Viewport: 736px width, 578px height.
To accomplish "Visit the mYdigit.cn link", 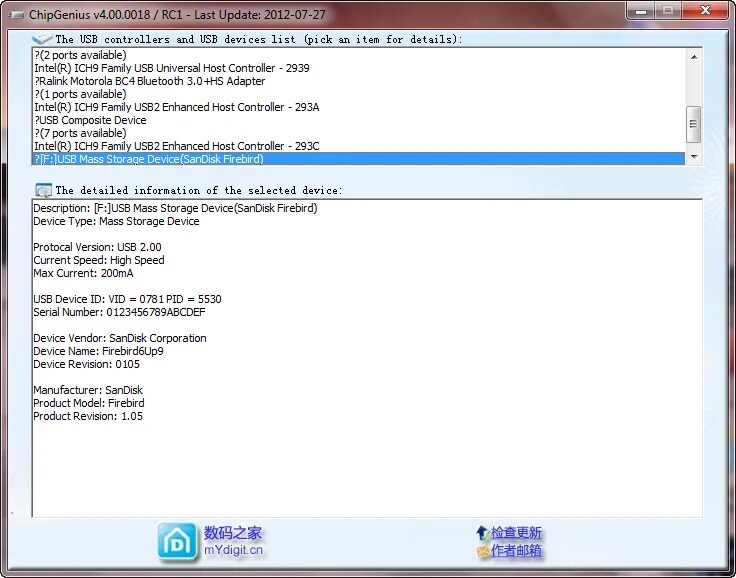I will [x=233, y=550].
